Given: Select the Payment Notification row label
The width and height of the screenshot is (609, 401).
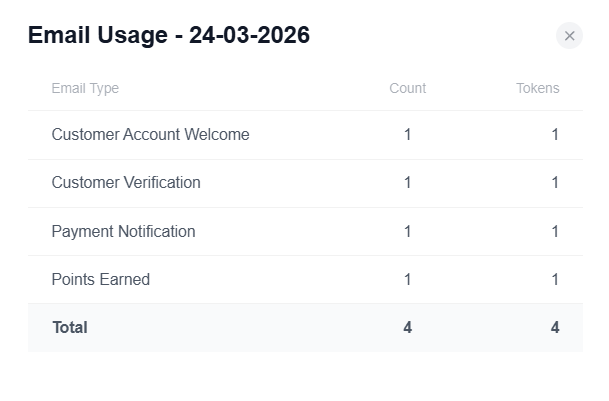Looking at the screenshot, I should tap(123, 231).
